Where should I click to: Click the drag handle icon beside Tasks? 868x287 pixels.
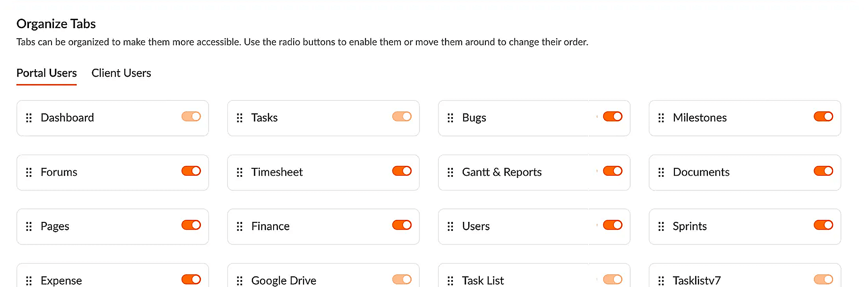[240, 118]
